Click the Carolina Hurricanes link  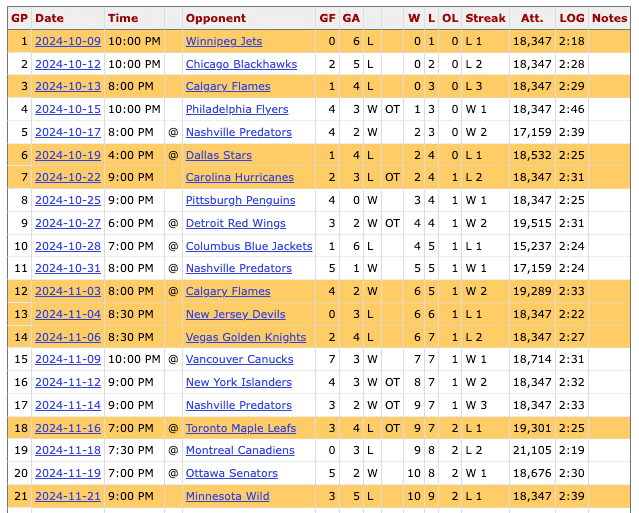[239, 178]
